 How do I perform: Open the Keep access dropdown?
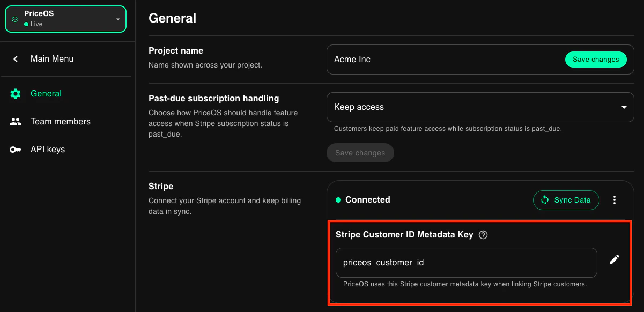click(480, 107)
